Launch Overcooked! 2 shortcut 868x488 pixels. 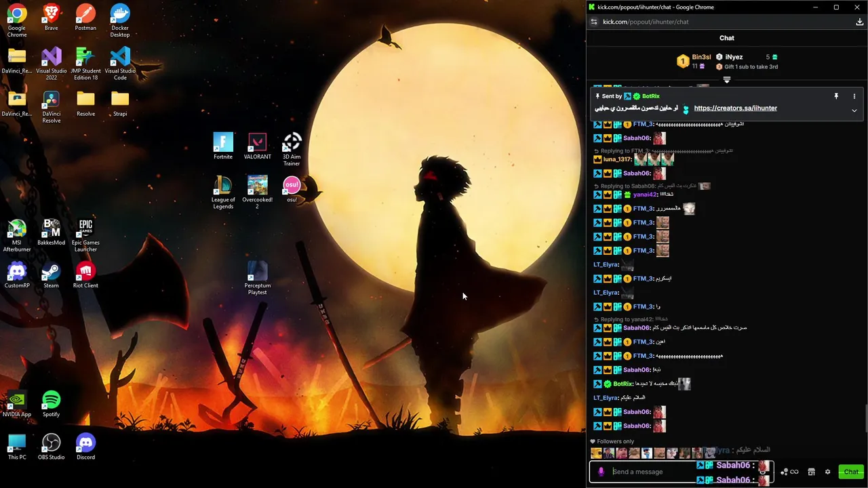tap(257, 192)
